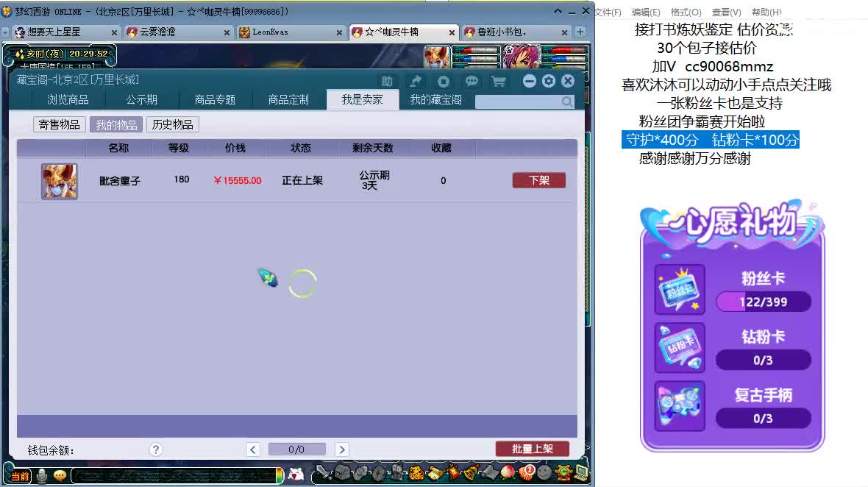Toggle the 当前 channel button at bottom left

click(x=20, y=475)
